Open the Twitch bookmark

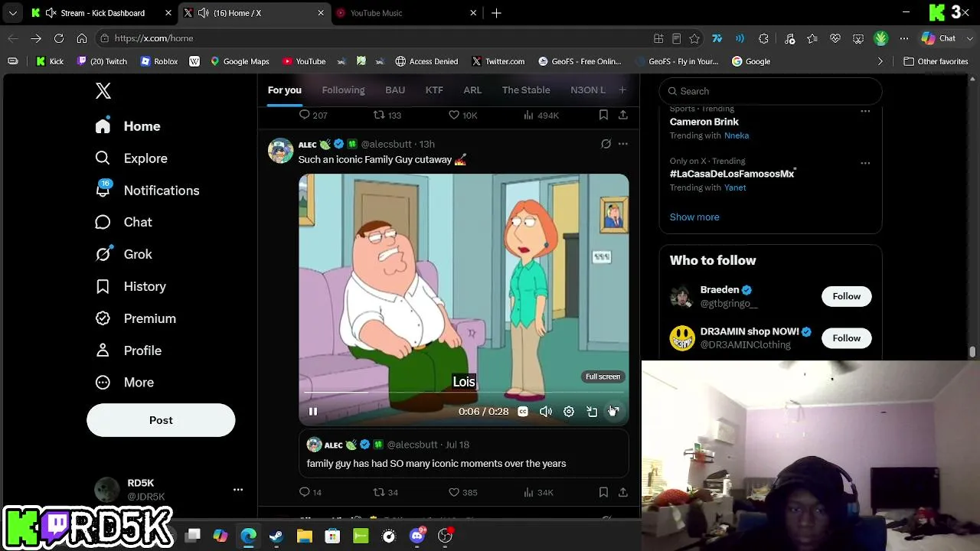[102, 61]
